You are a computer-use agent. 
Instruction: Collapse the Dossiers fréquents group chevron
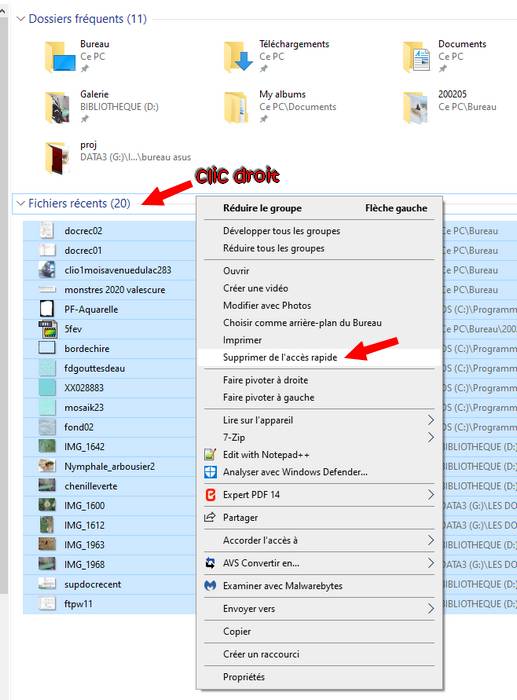pos(21,19)
